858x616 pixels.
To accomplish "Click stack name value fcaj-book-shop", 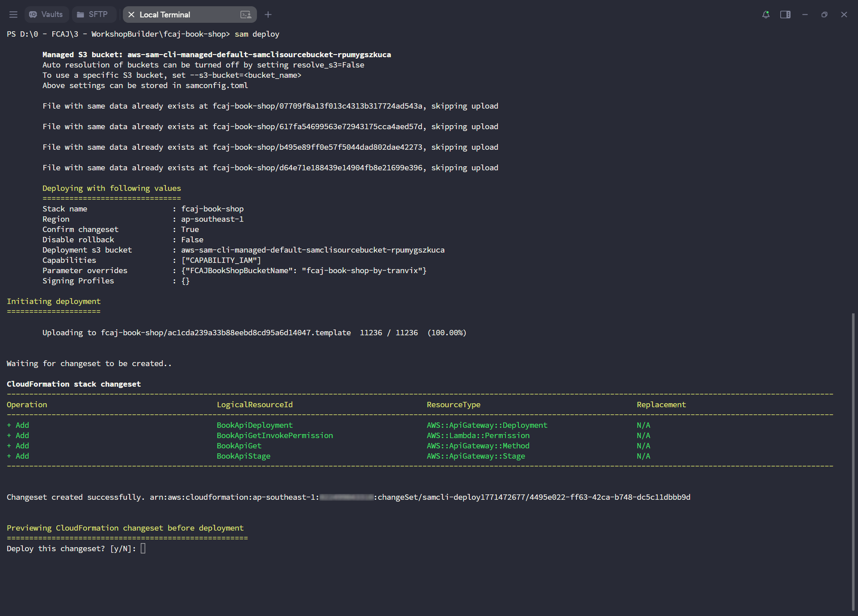I will pos(212,209).
